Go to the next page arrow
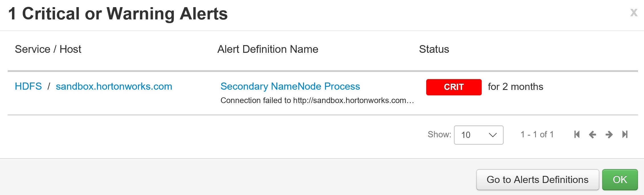 (609, 134)
